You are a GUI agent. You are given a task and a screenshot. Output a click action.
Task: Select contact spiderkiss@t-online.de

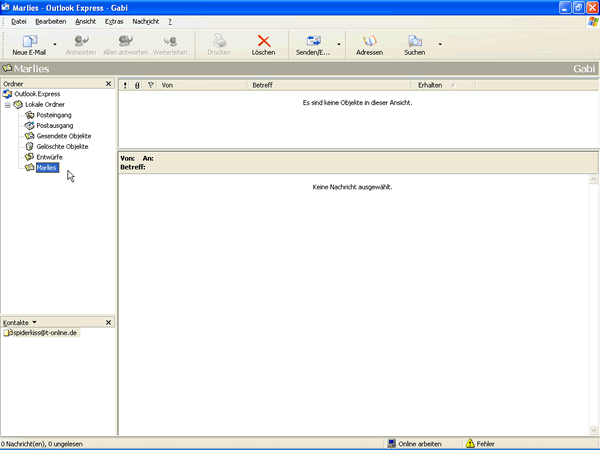[45, 333]
